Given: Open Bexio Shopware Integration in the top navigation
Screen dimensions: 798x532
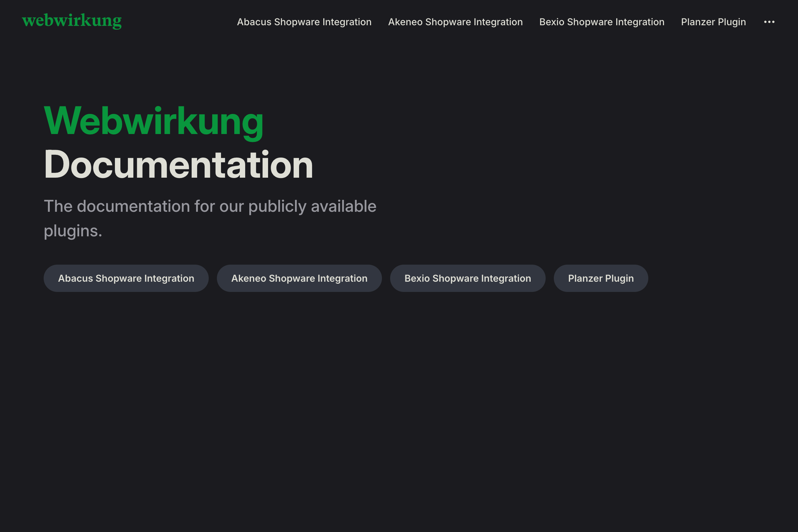Looking at the screenshot, I should point(602,22).
